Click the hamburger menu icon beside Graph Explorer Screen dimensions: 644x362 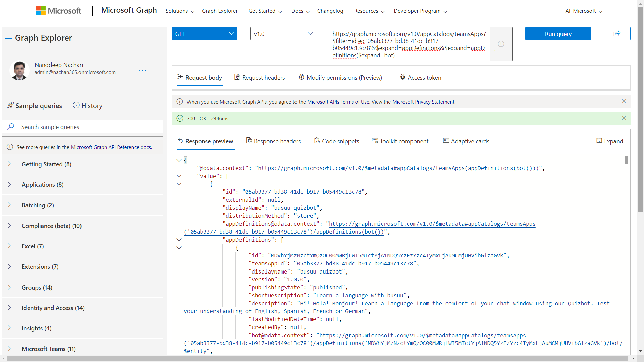tap(8, 38)
